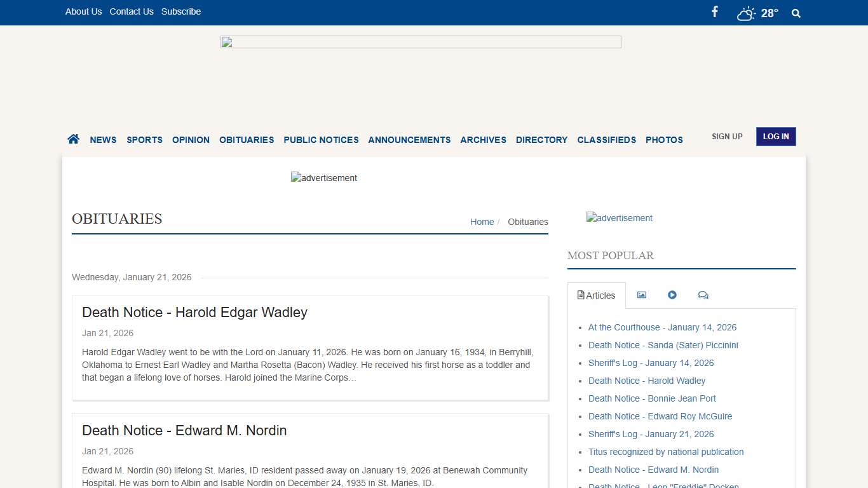Go to homepage via house icon
Viewport: 868px width, 488px height.
click(x=74, y=139)
